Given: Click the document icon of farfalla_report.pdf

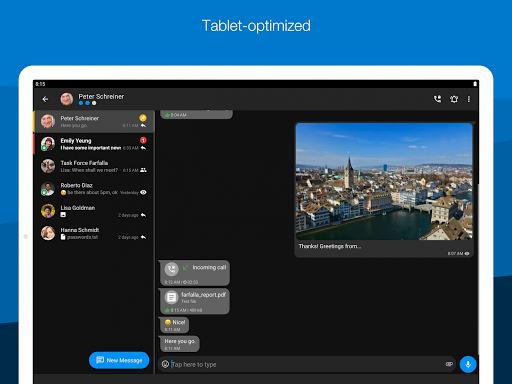Looking at the screenshot, I should coord(171,297).
